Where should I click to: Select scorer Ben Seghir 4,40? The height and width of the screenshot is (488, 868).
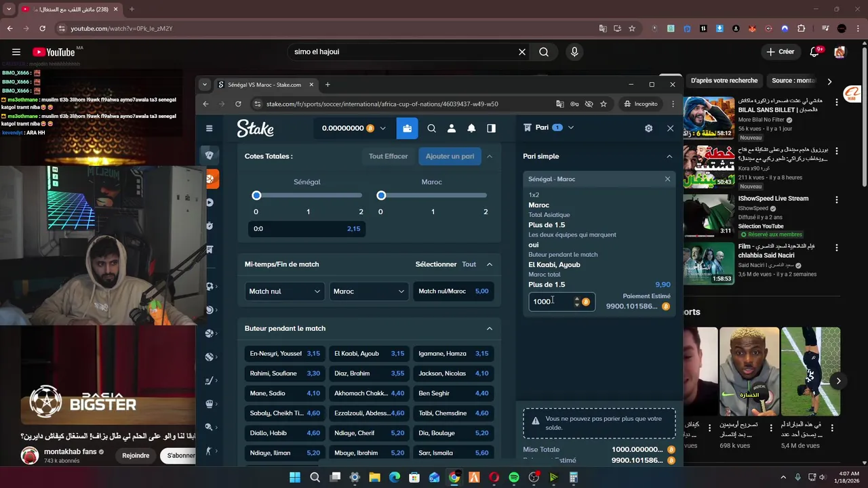click(x=453, y=393)
